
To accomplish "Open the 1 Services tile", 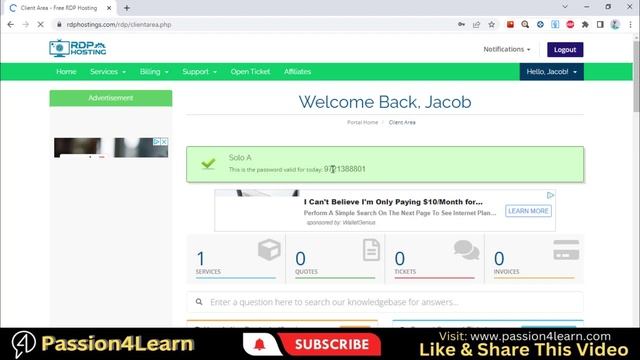I will tap(236, 258).
